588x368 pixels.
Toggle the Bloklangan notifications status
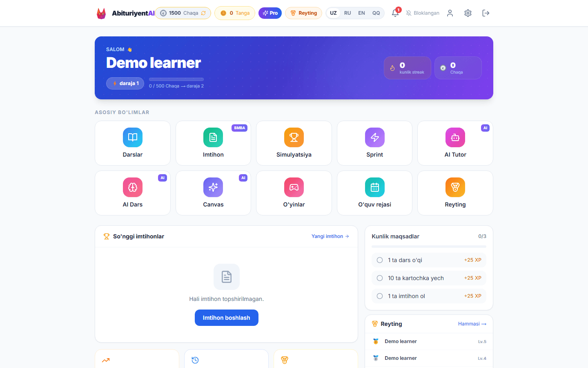[423, 13]
